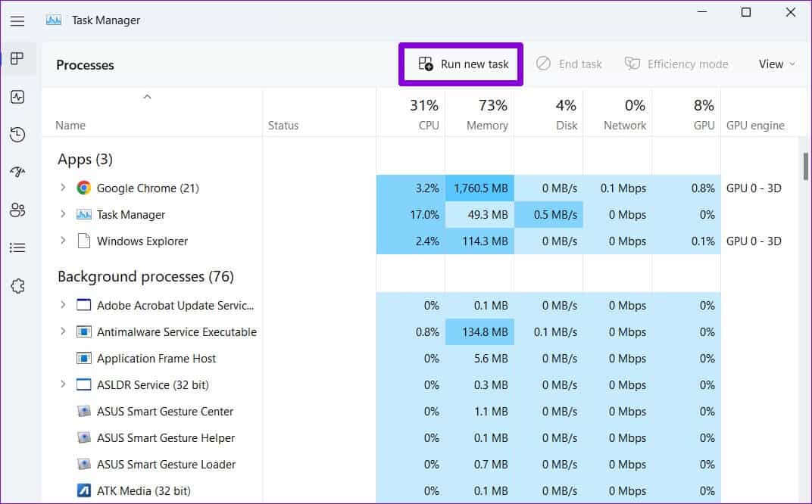Click the Task Manager title bar icon
The height and width of the screenshot is (504, 812).
pyautogui.click(x=53, y=20)
